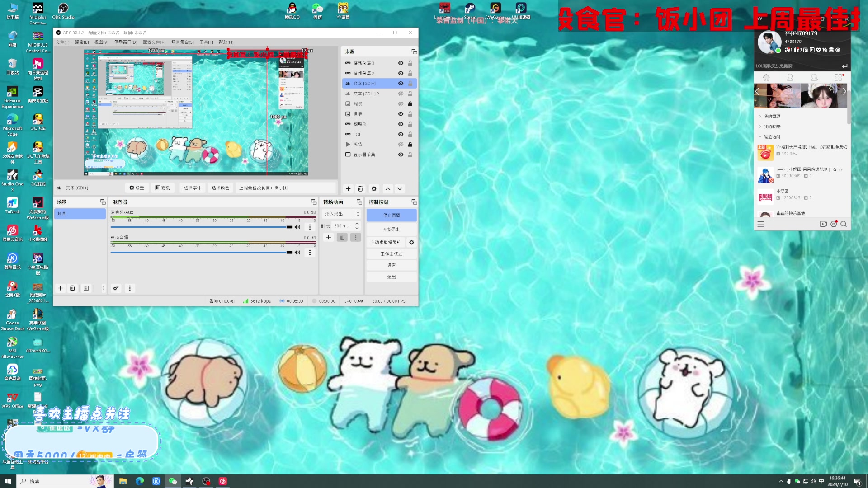Hide the selected 文本 (GDI+) source
The height and width of the screenshot is (488, 868).
pyautogui.click(x=401, y=84)
